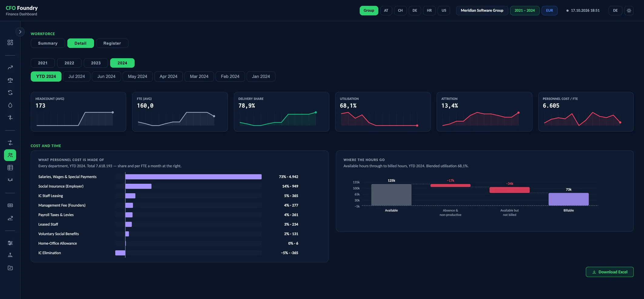The width and height of the screenshot is (644, 299).
Task: Open the droplet liquidity sidebar icon
Action: pos(10,105)
